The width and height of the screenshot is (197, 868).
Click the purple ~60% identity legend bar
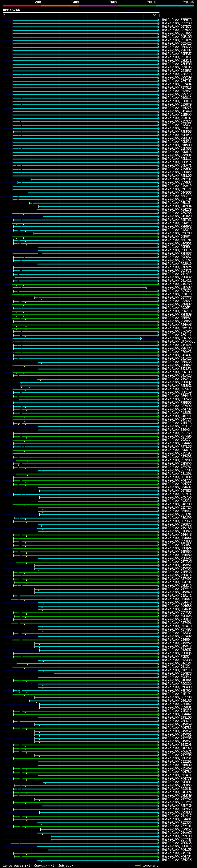98,6
